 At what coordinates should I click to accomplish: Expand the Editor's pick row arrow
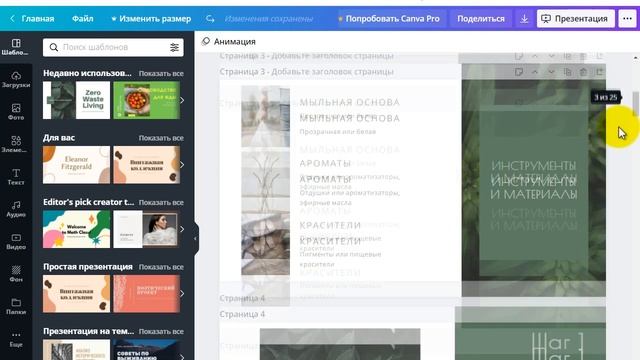point(182,229)
